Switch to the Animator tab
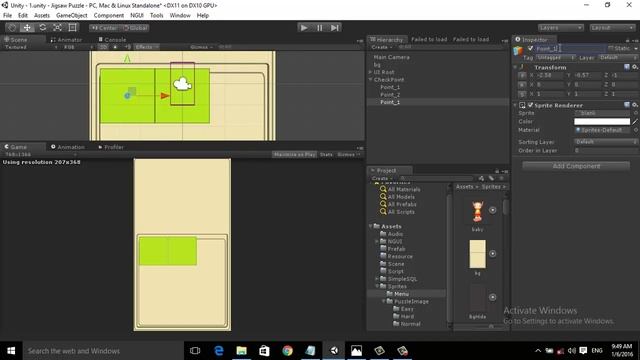Image resolution: width=640 pixels, height=360 pixels. click(66, 40)
